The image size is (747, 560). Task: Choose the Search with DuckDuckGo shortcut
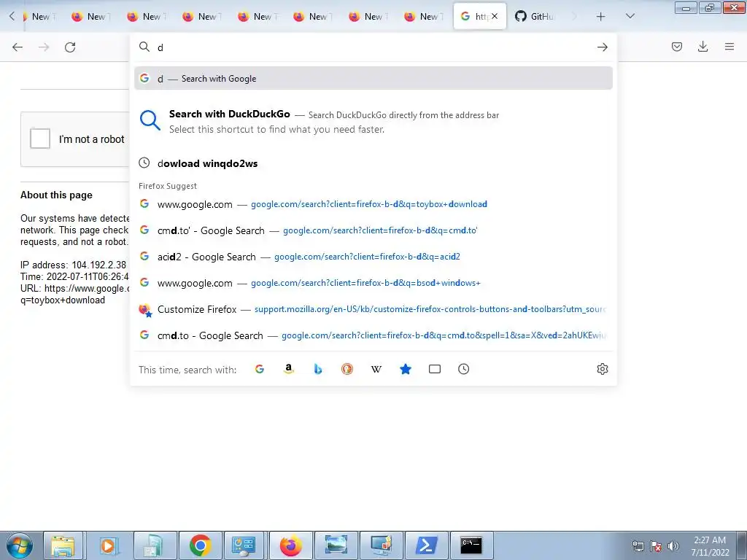pyautogui.click(x=373, y=122)
